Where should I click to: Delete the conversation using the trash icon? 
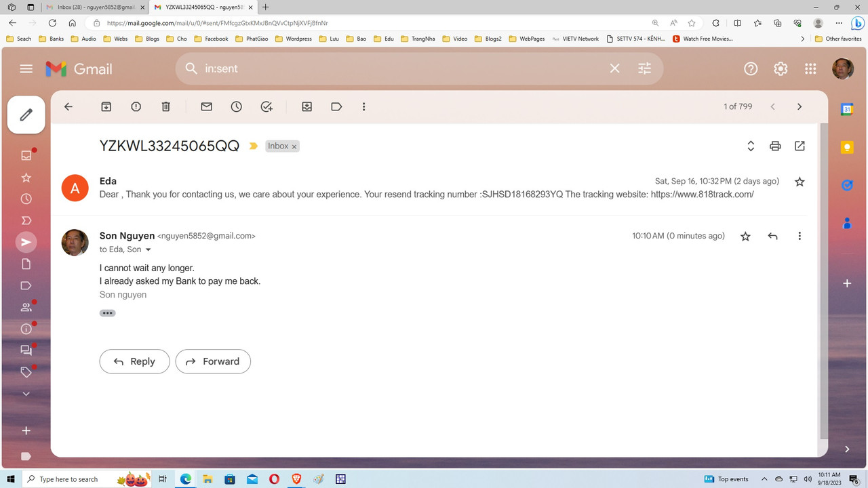pyautogui.click(x=165, y=106)
